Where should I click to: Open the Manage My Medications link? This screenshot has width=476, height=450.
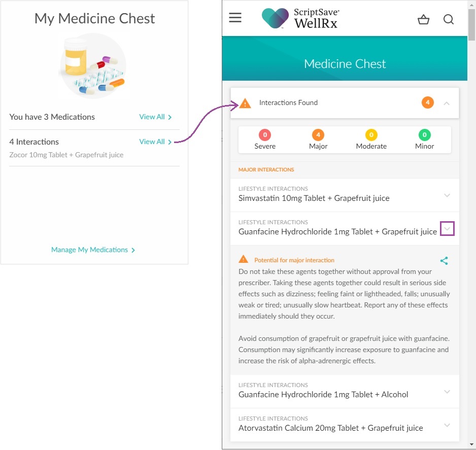[x=93, y=250]
